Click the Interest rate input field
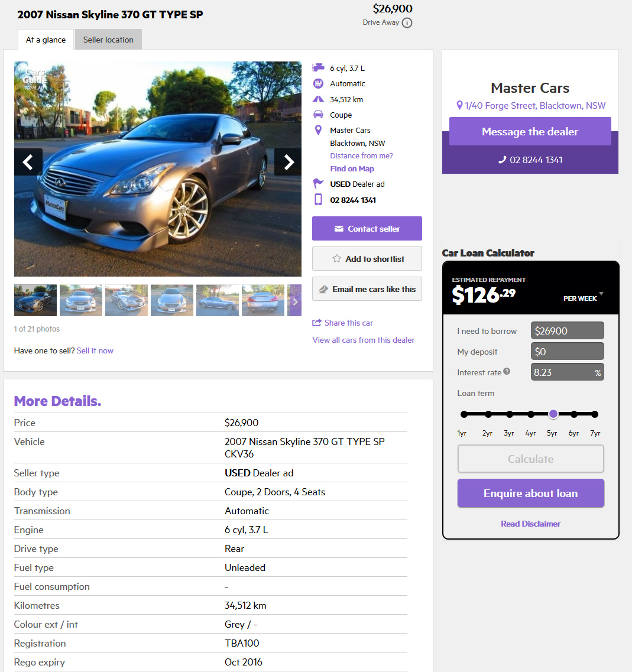The image size is (632, 672). [x=567, y=372]
